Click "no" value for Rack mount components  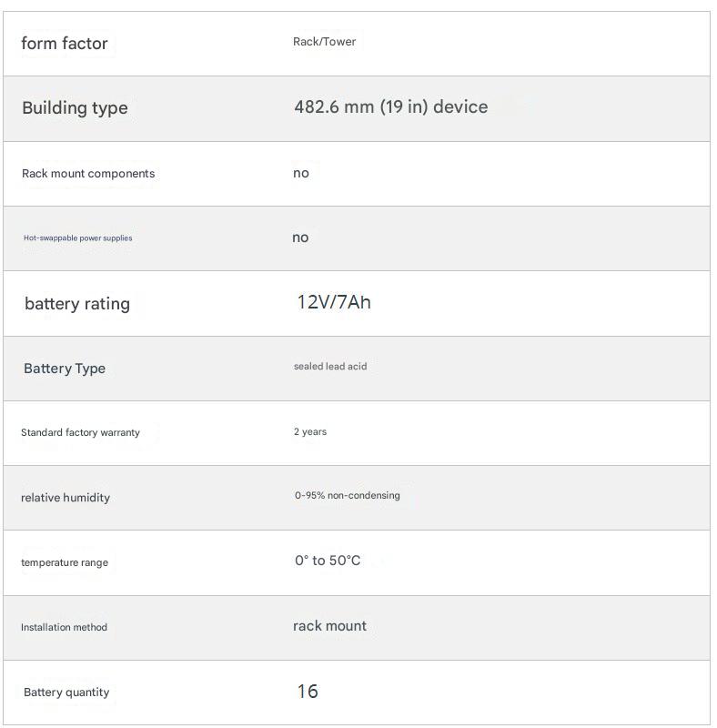click(301, 173)
